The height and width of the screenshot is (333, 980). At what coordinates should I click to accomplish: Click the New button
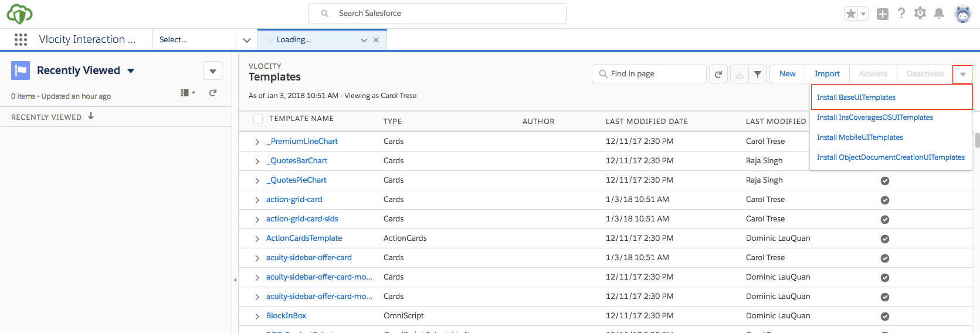(788, 74)
